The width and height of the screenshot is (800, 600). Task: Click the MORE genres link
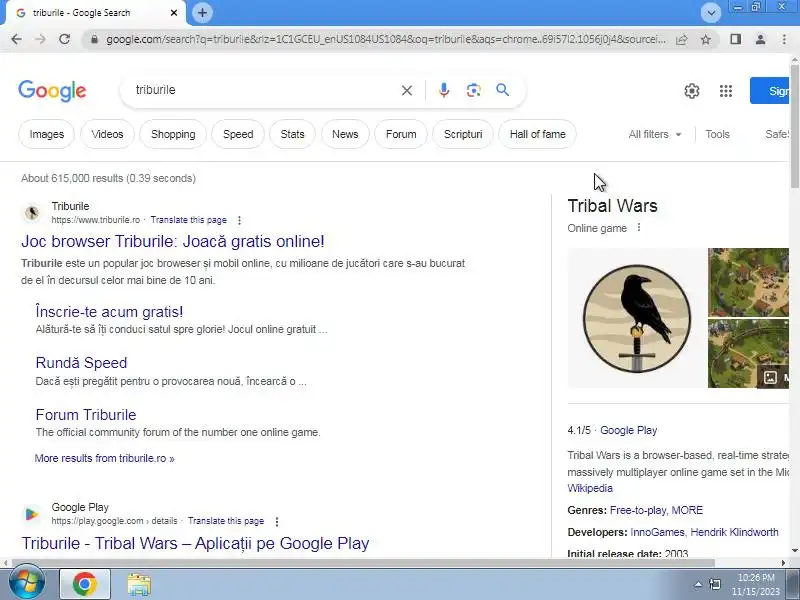[x=687, y=510]
